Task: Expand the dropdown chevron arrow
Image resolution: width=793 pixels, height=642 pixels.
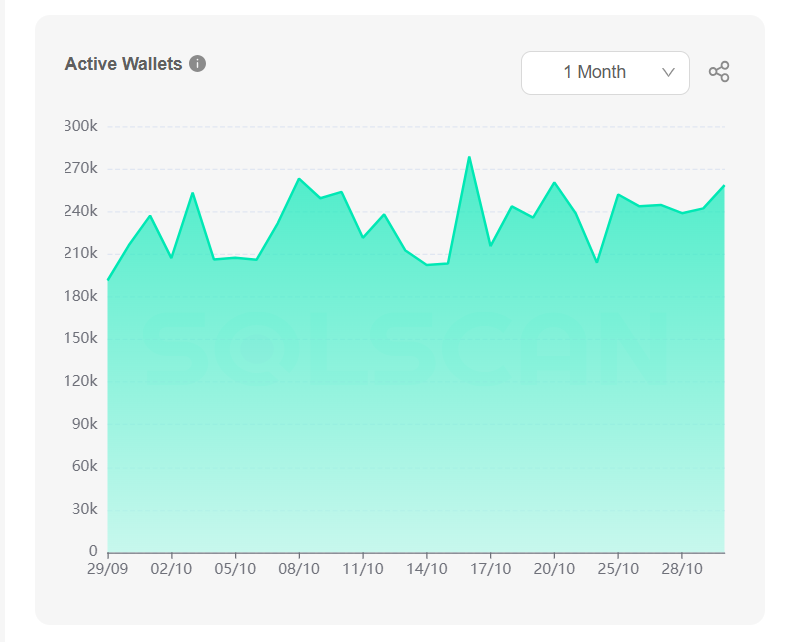Action: [669, 73]
